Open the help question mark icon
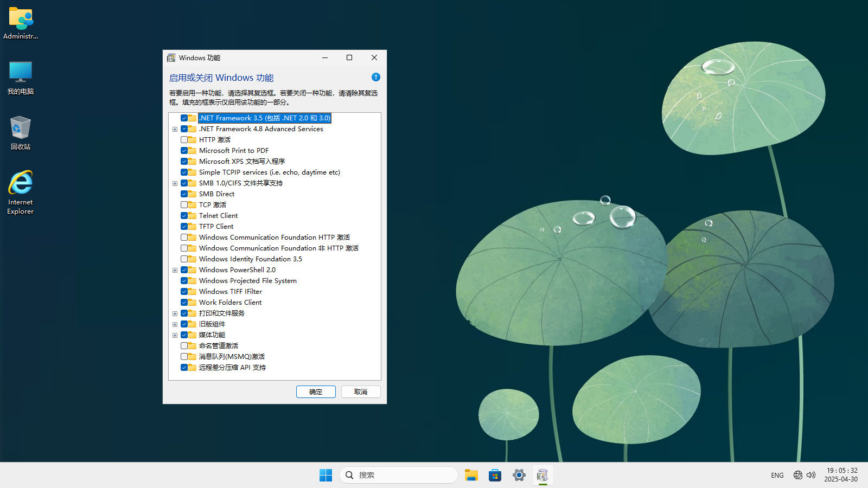 pyautogui.click(x=376, y=77)
